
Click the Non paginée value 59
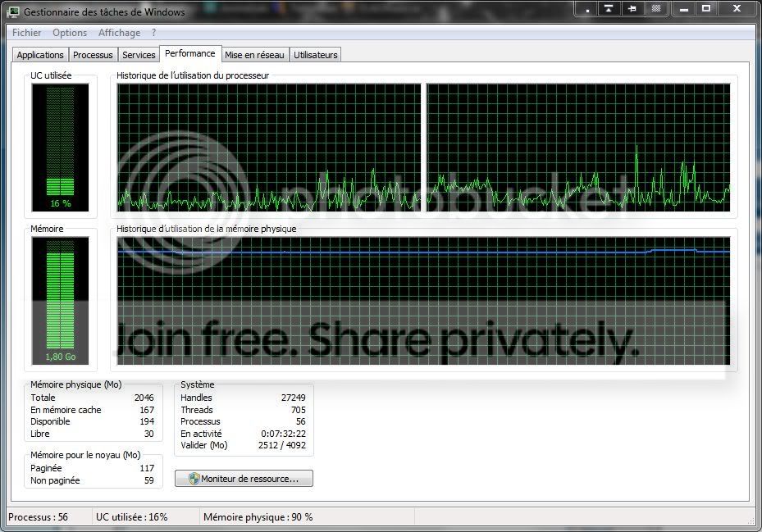[148, 480]
